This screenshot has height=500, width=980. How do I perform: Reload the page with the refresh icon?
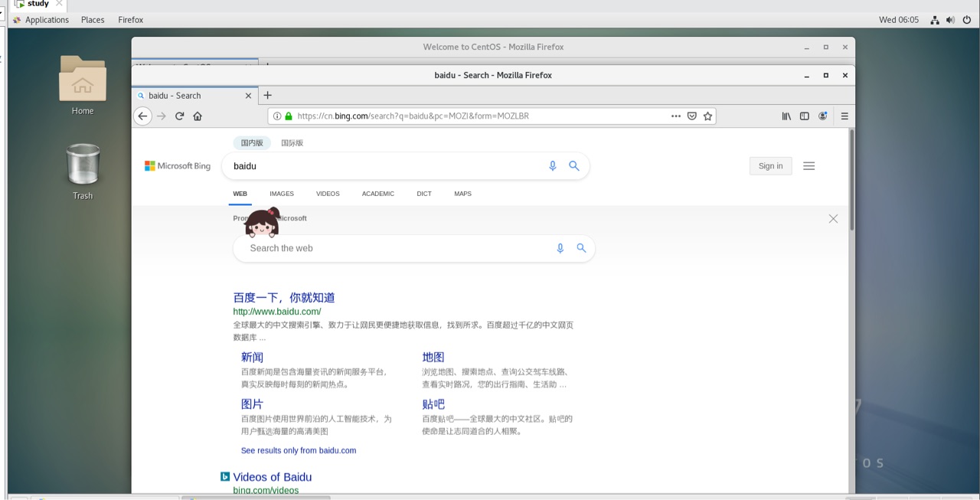[179, 116]
